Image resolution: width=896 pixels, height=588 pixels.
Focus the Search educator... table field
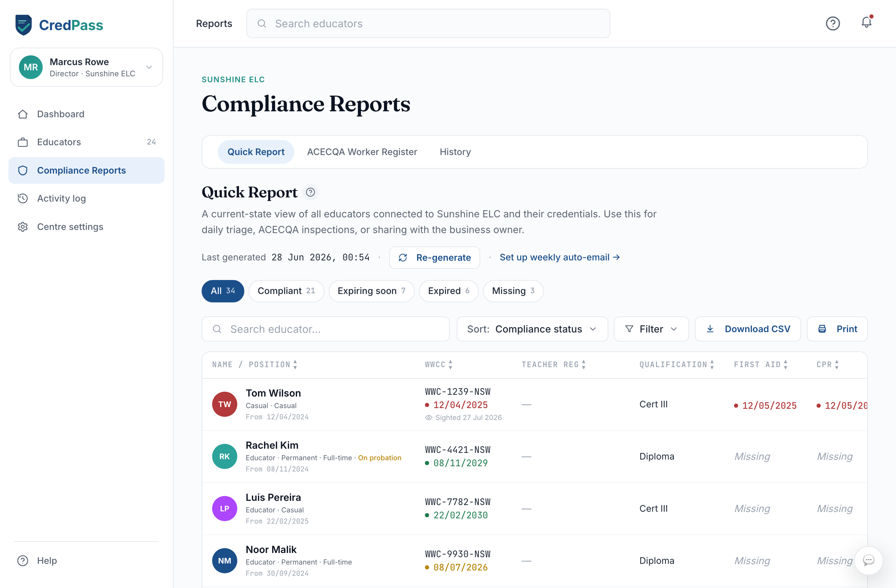point(325,329)
